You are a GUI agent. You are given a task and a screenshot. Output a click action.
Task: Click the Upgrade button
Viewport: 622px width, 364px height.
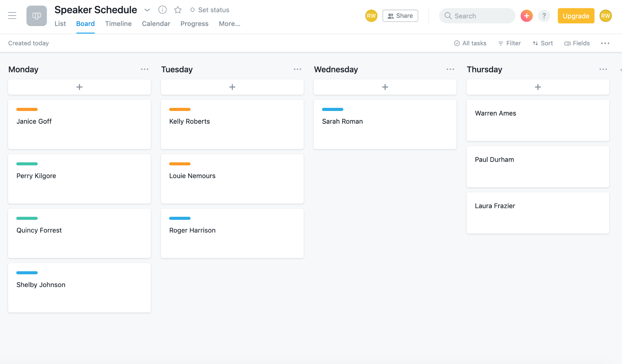click(x=576, y=16)
